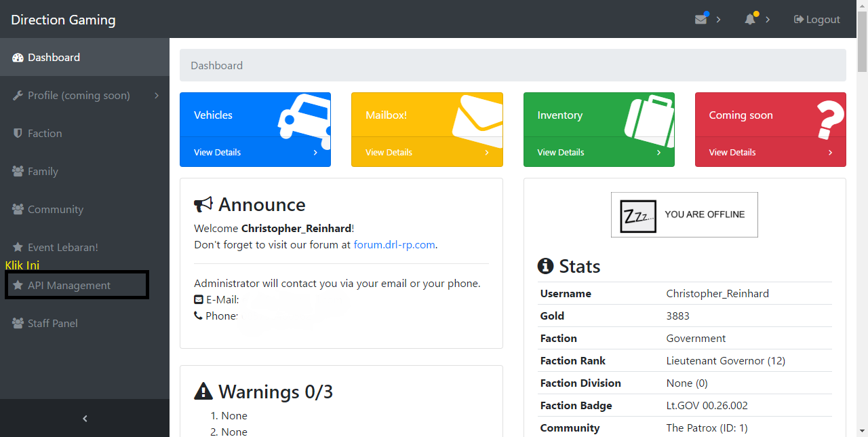The height and width of the screenshot is (437, 868).
Task: Open the Staff Panel sidebar item
Action: point(85,323)
